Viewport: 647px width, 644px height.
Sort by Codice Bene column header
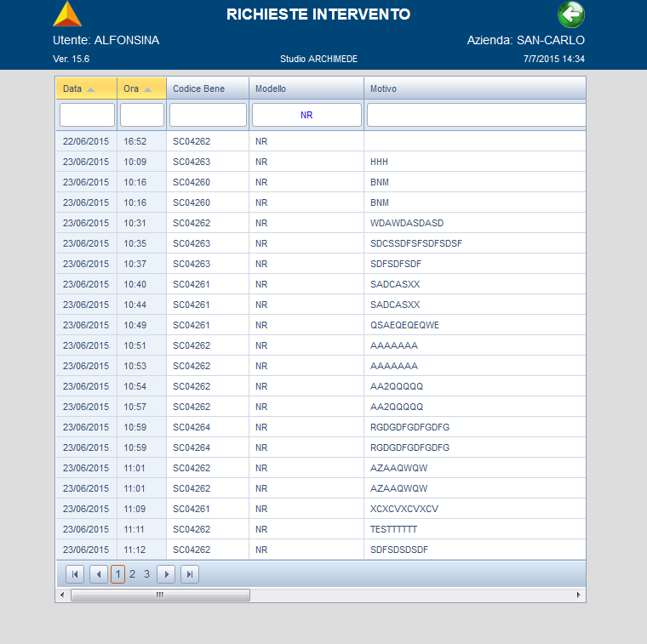tap(208, 88)
